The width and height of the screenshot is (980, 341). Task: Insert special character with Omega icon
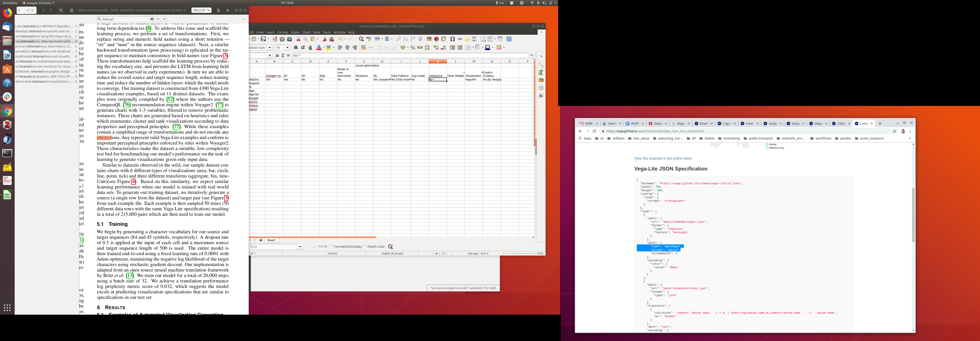(452, 39)
